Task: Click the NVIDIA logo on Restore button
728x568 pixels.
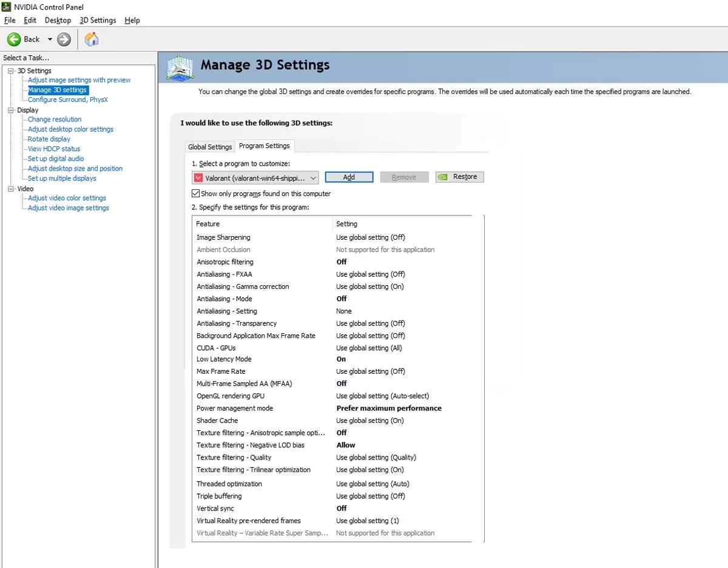Action: click(443, 177)
